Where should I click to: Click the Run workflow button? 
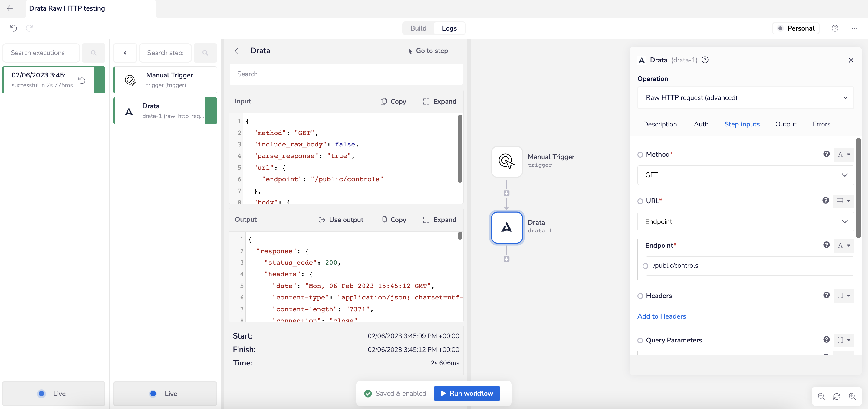click(467, 394)
